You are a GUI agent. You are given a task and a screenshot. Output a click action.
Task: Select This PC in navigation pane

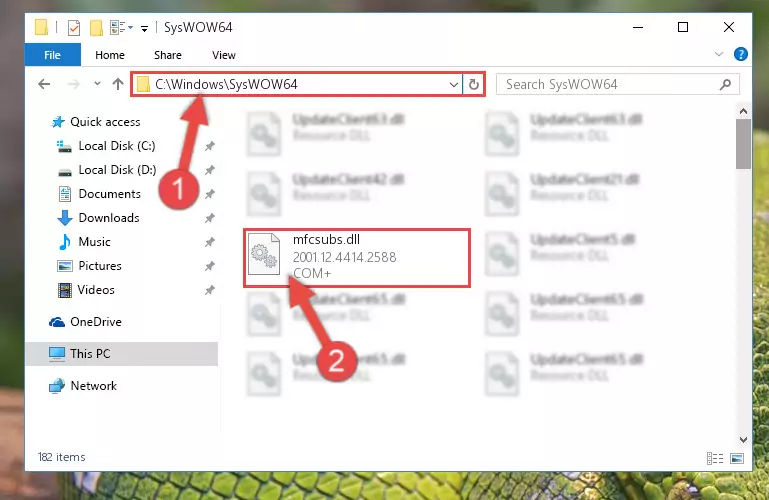coord(122,353)
